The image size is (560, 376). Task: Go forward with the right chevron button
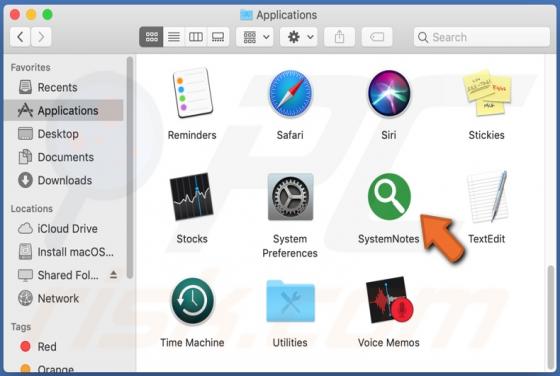tap(41, 37)
